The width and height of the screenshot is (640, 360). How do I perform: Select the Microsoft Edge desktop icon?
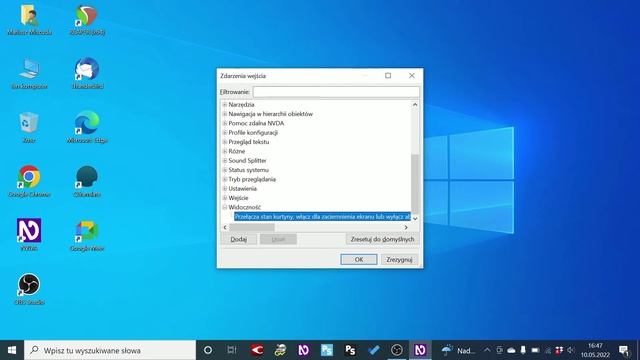pos(87,127)
